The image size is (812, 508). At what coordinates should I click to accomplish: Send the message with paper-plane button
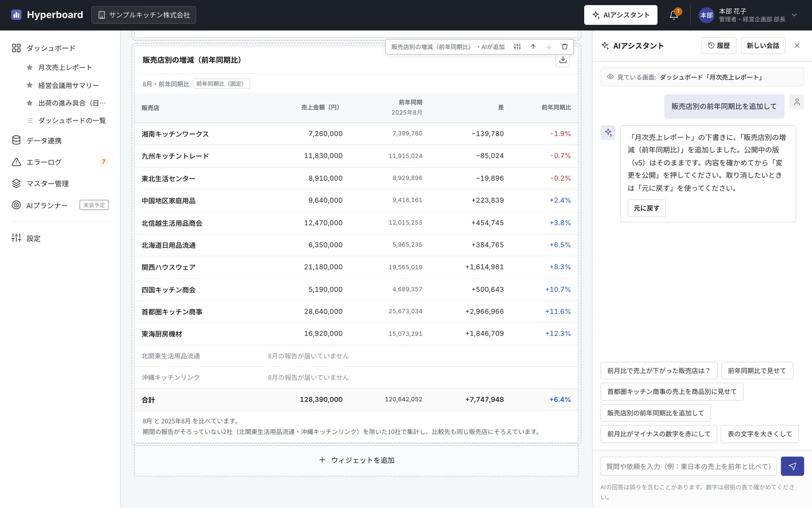click(793, 466)
